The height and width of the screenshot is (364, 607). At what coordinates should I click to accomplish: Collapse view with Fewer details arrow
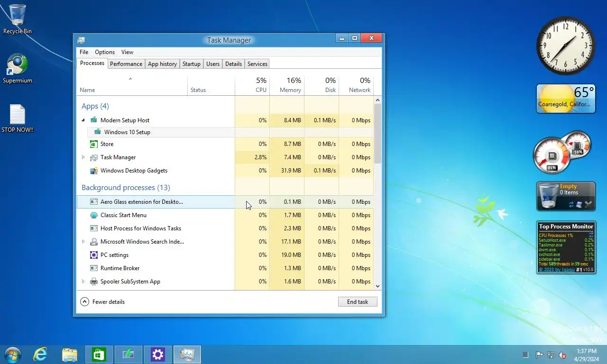(85, 301)
